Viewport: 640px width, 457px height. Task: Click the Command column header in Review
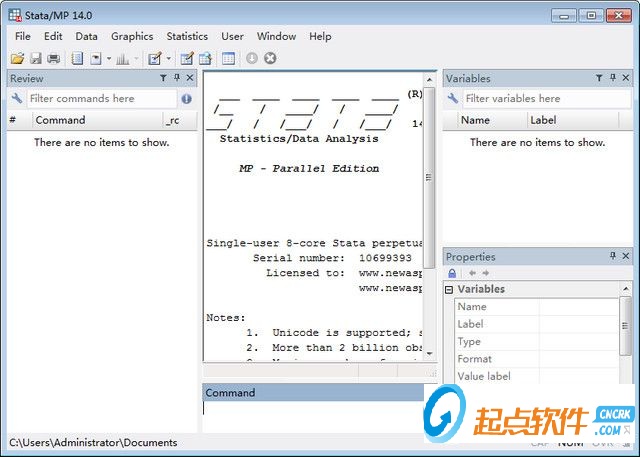tap(97, 120)
